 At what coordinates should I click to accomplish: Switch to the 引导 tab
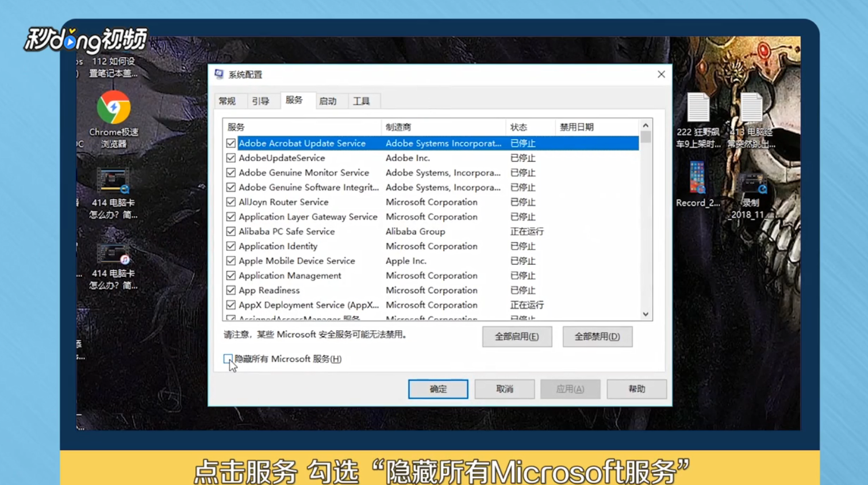(260, 101)
